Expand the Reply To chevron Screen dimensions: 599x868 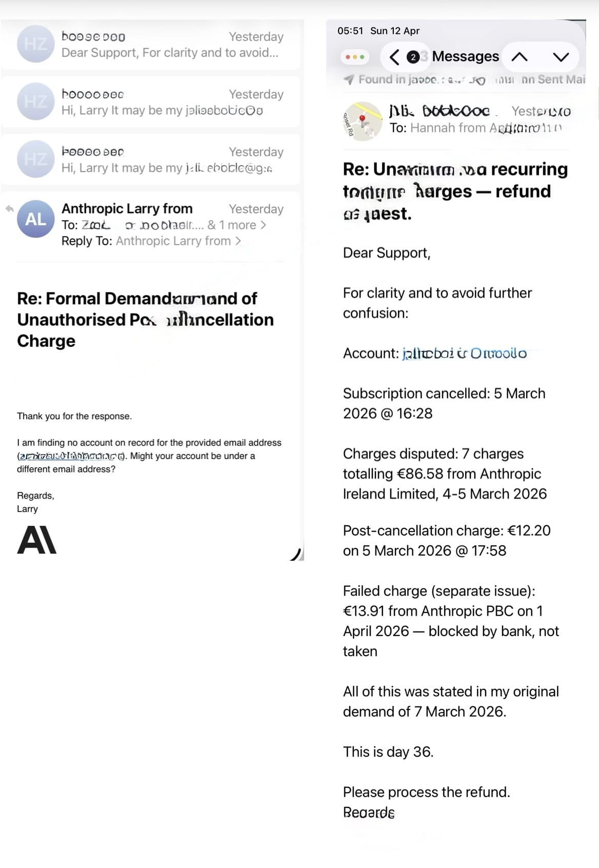(x=238, y=241)
